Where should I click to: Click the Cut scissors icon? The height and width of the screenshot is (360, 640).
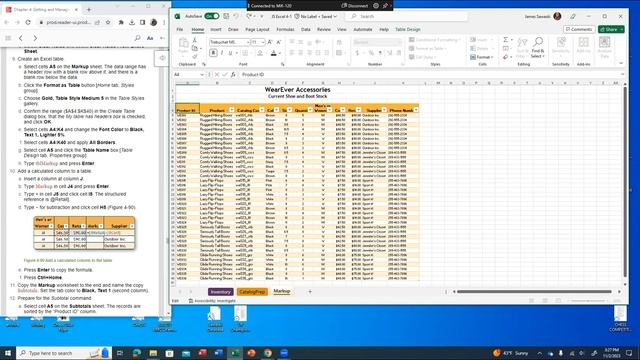pos(195,40)
